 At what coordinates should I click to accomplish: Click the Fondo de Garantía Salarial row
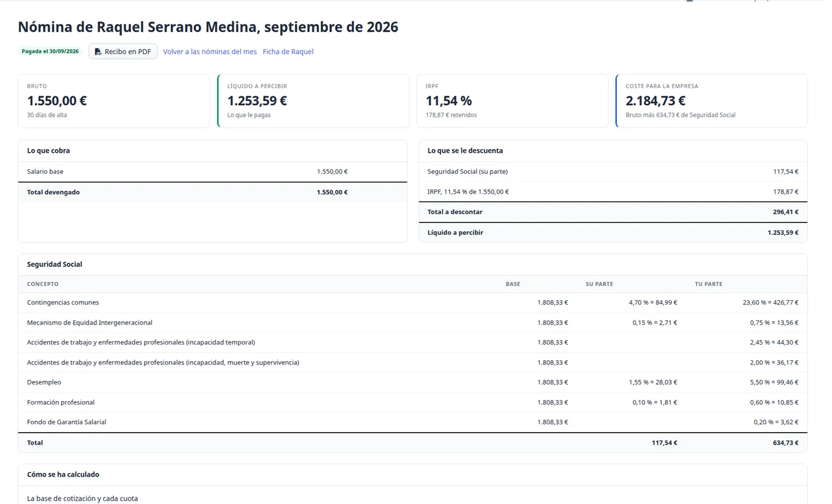(x=412, y=422)
